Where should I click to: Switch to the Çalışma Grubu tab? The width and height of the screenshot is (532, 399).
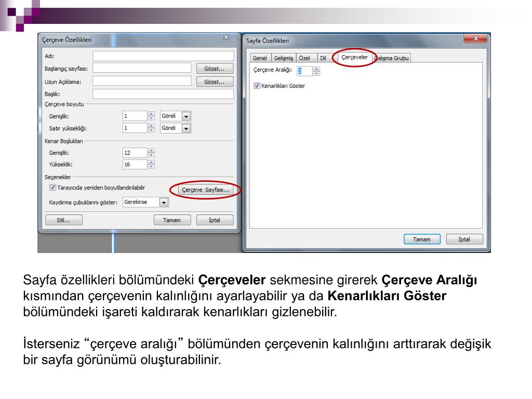(391, 58)
